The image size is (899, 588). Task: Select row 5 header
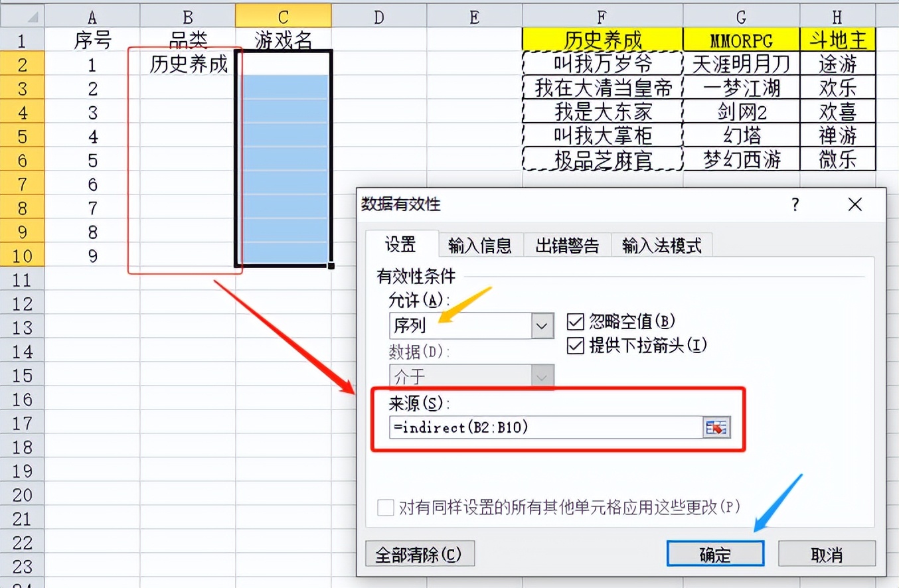pos(22,136)
